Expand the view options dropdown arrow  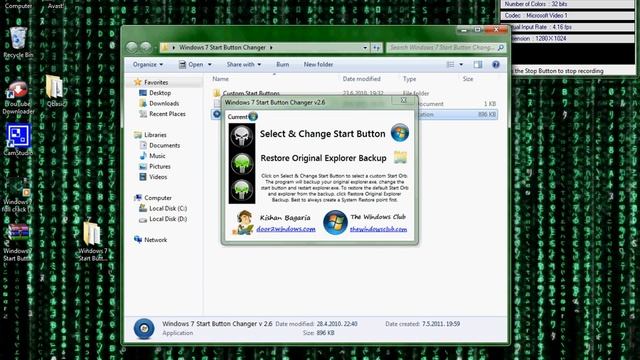[461, 64]
